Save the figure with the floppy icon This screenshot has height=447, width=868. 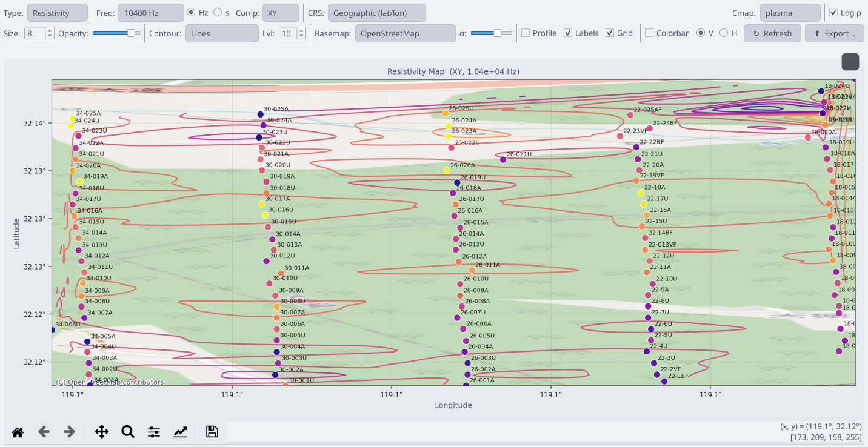coord(212,432)
